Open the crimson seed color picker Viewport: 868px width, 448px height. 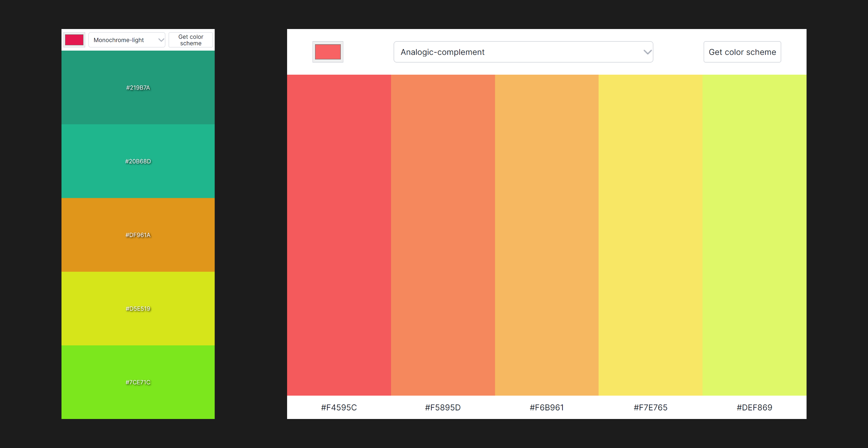pyautogui.click(x=74, y=40)
